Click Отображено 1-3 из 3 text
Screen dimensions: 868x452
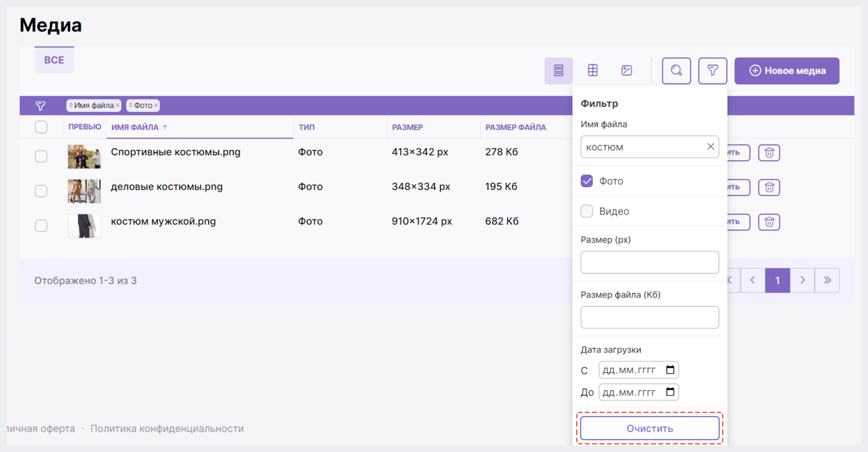(86, 280)
